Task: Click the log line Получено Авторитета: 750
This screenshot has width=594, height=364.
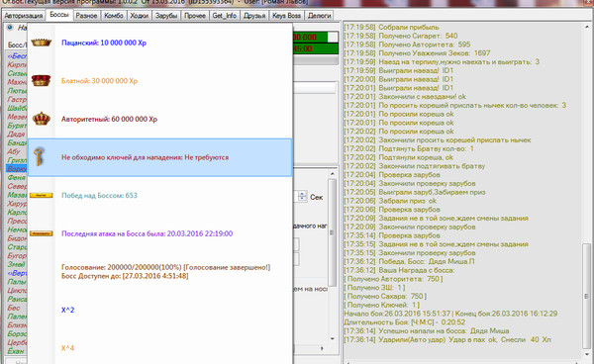Action: (393, 279)
